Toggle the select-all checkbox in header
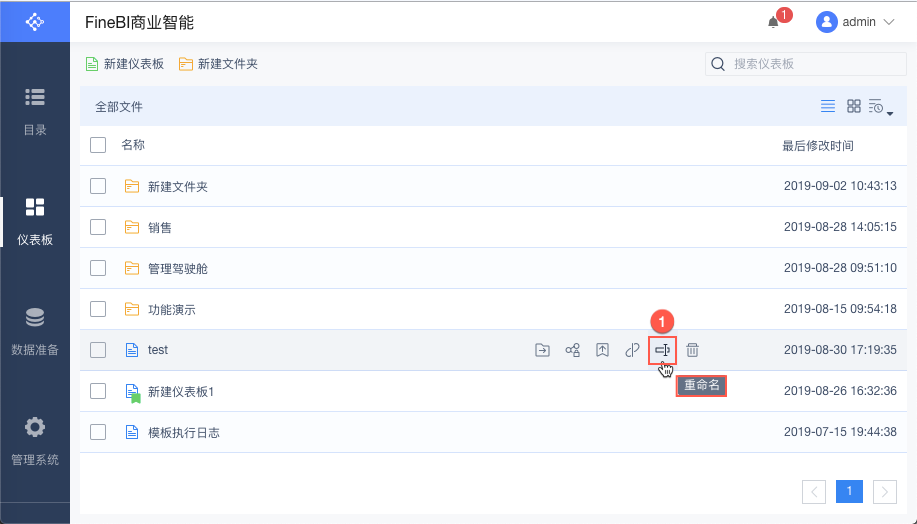The height and width of the screenshot is (524, 917). click(98, 145)
